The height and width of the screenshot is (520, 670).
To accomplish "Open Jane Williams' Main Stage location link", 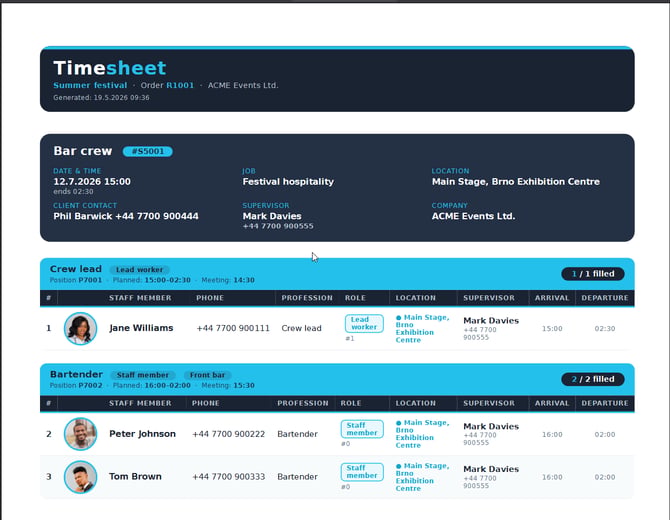I will pyautogui.click(x=422, y=329).
